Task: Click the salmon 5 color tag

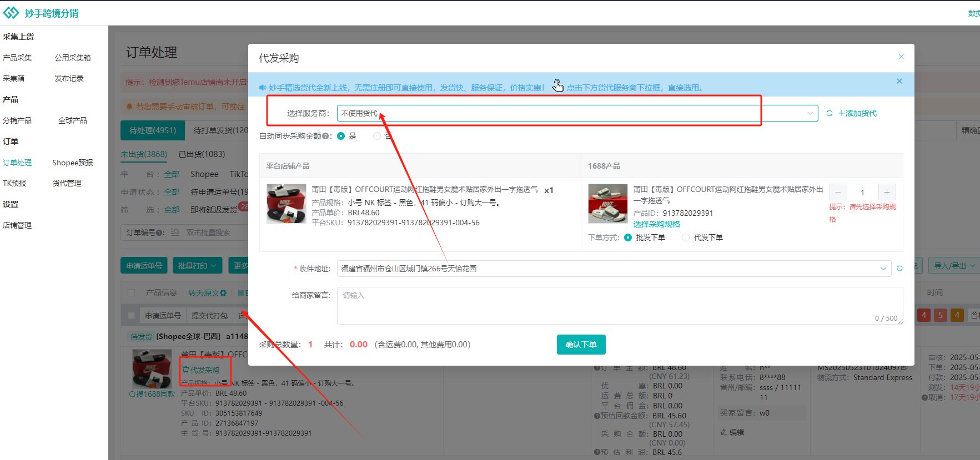Action: (x=941, y=315)
